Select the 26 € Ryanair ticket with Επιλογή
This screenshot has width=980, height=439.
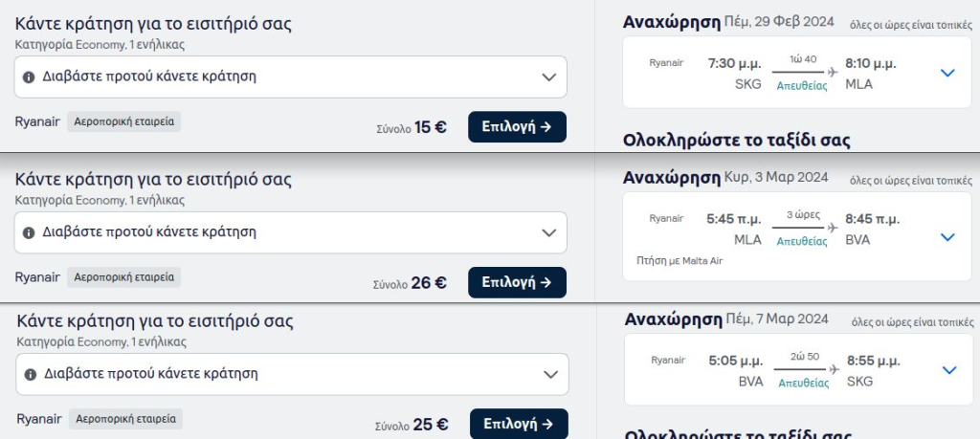click(x=517, y=282)
